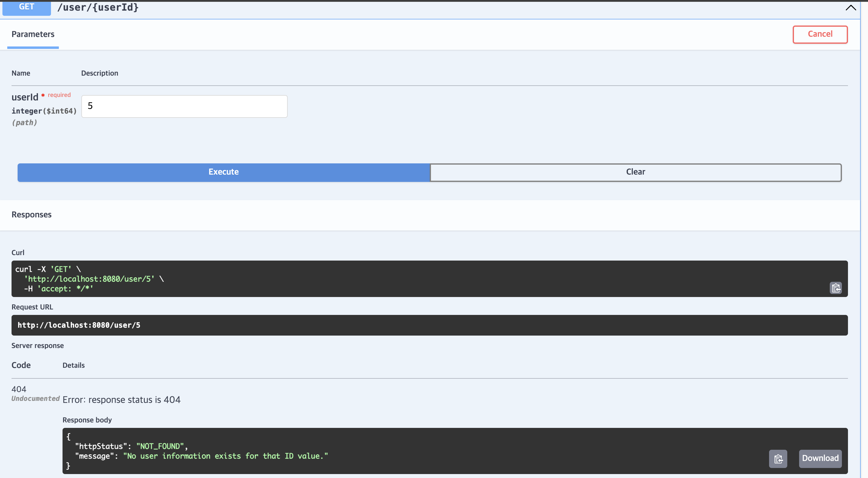
Task: Click the userId input field
Action: click(x=184, y=106)
